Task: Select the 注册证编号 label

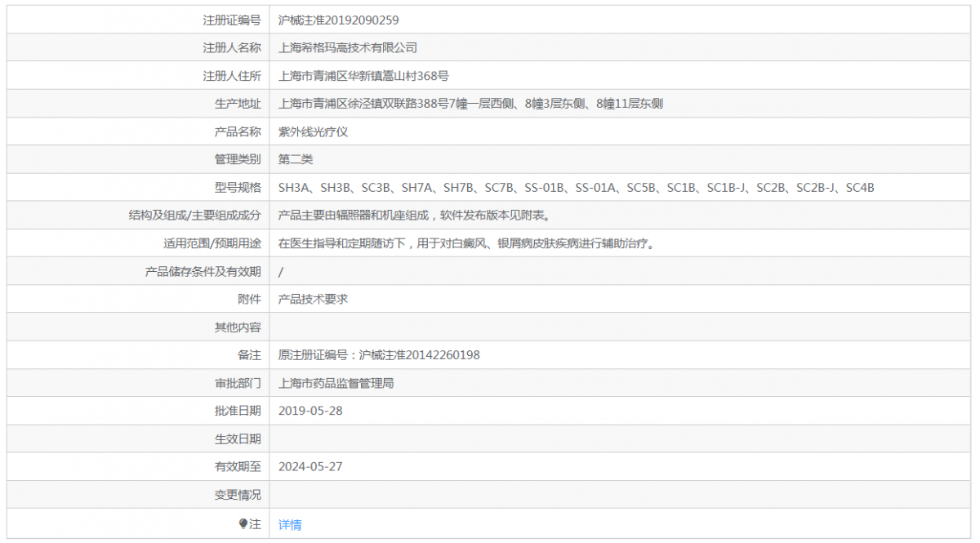Action: click(232, 20)
